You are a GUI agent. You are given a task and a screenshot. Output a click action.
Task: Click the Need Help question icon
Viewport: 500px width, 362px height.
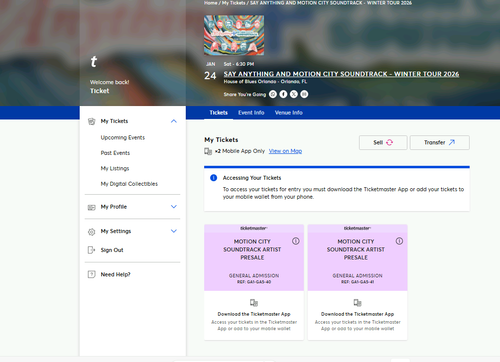point(91,274)
